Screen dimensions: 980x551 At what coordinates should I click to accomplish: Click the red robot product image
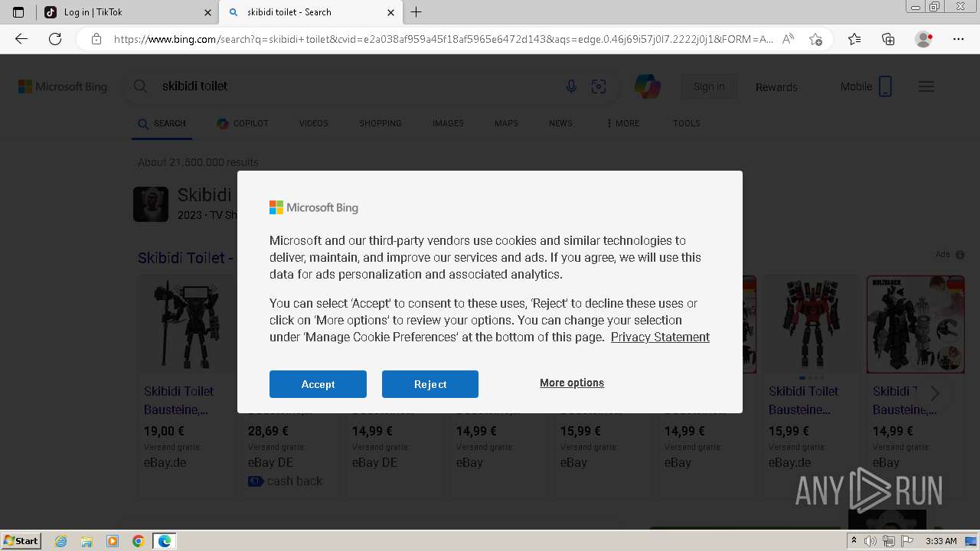pyautogui.click(x=810, y=325)
